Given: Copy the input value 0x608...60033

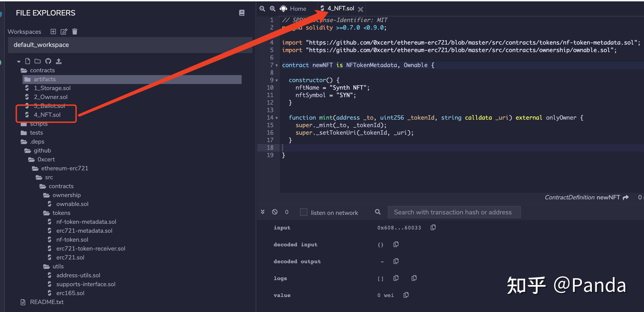Looking at the screenshot, I should 433,227.
